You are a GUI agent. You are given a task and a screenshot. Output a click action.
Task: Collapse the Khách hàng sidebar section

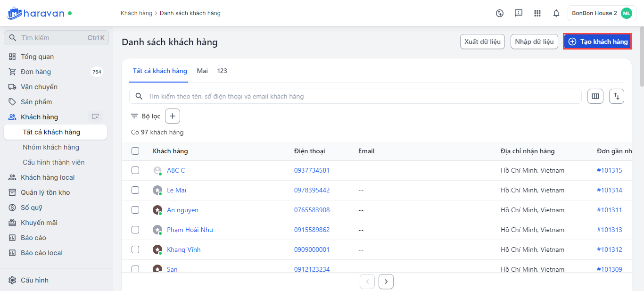[40, 117]
